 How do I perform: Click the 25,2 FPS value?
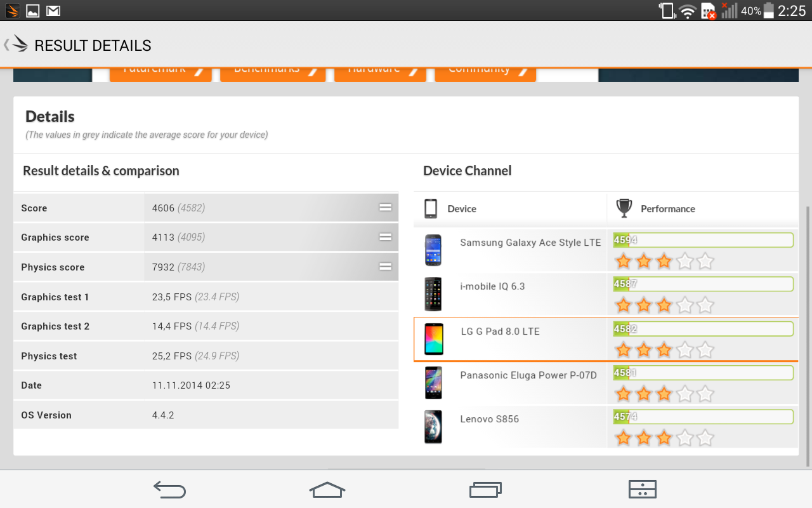pyautogui.click(x=172, y=356)
